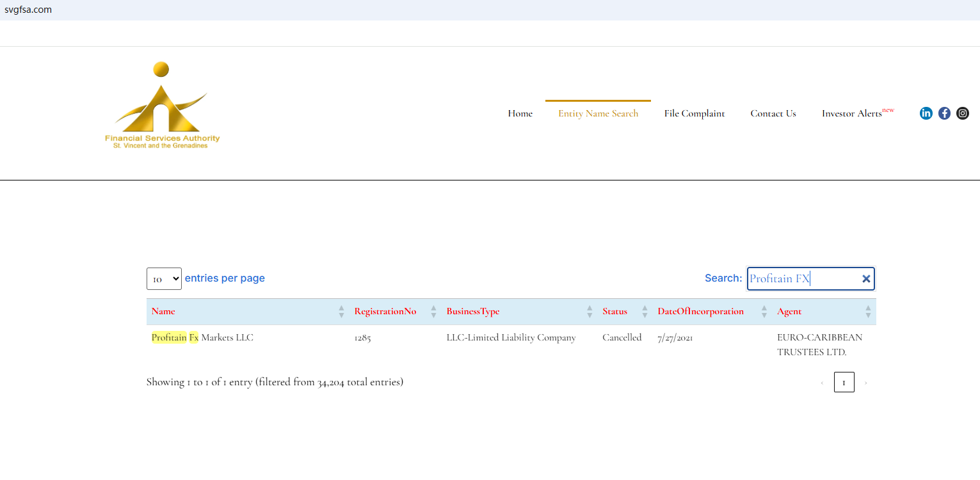Screen dimensions: 980x480
Task: Go to the Home menu item
Action: pyautogui.click(x=520, y=113)
